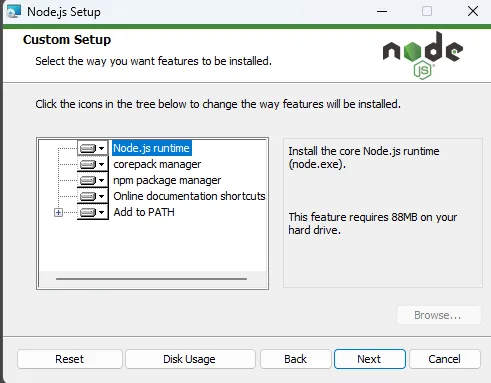Minimize the Node.js Setup window

click(x=382, y=11)
